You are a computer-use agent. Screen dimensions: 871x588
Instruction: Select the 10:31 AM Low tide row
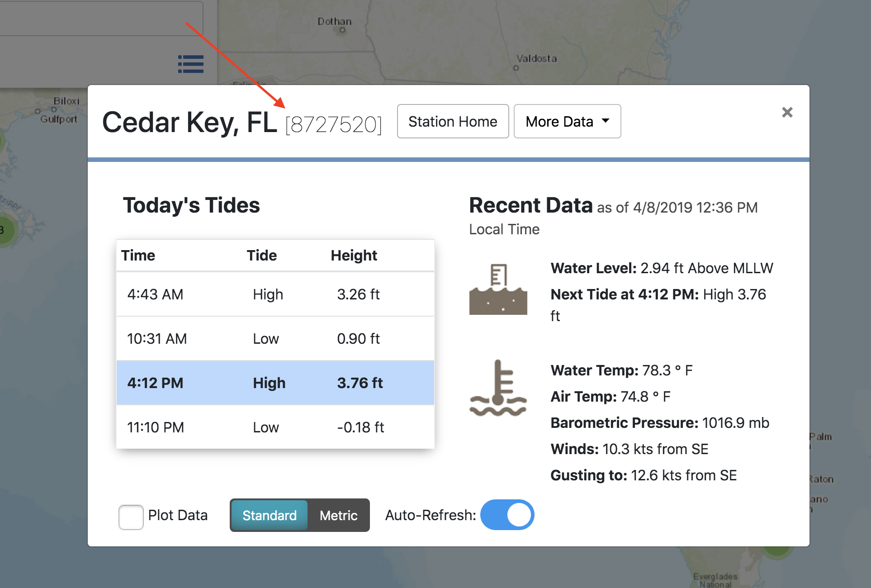click(x=275, y=338)
